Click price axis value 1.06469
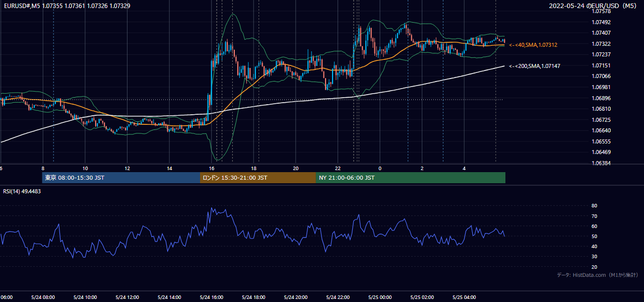The image size is (644, 302). coord(602,152)
